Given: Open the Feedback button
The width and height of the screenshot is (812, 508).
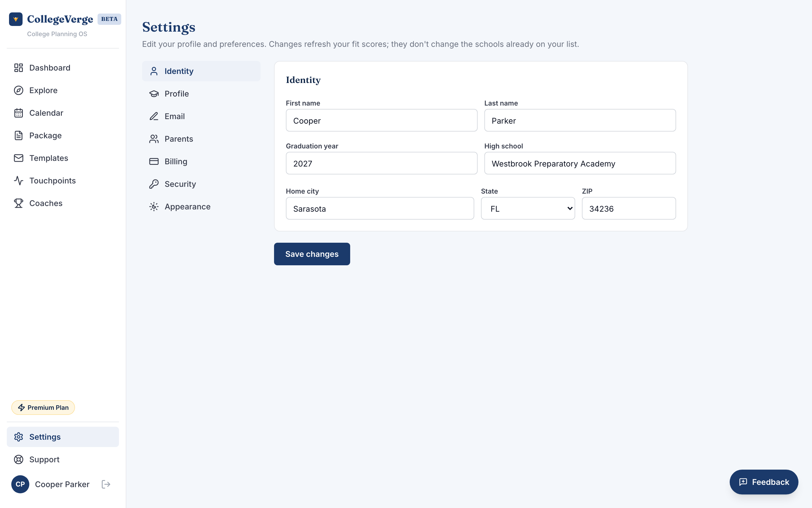Looking at the screenshot, I should pyautogui.click(x=764, y=482).
